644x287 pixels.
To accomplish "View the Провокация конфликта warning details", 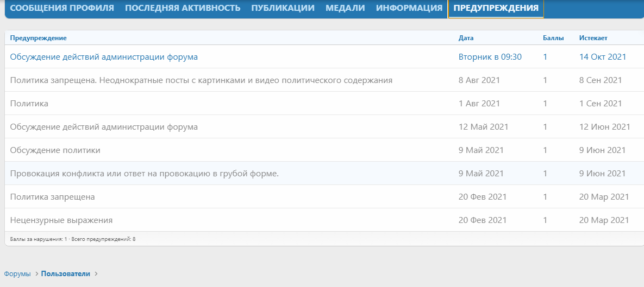I will pyautogui.click(x=144, y=174).
